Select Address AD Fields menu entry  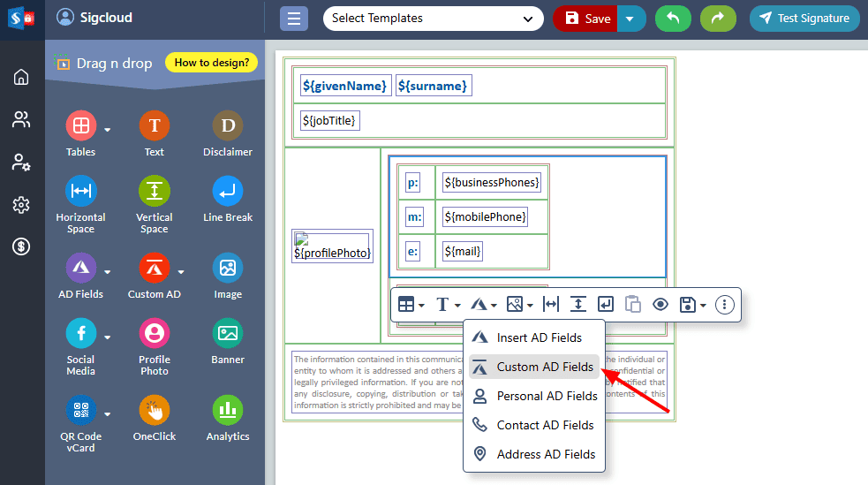click(x=546, y=454)
